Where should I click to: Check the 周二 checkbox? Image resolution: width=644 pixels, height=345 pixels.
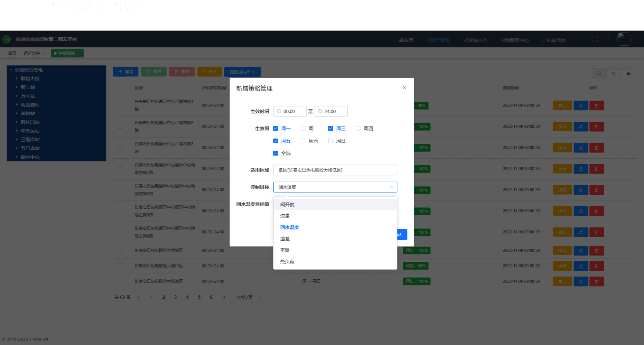point(303,128)
